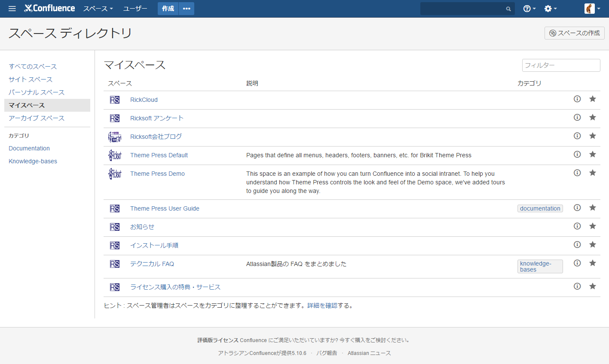Open the 詳細を確認 hint link
Viewport: 609px width, 364px height.
point(322,306)
